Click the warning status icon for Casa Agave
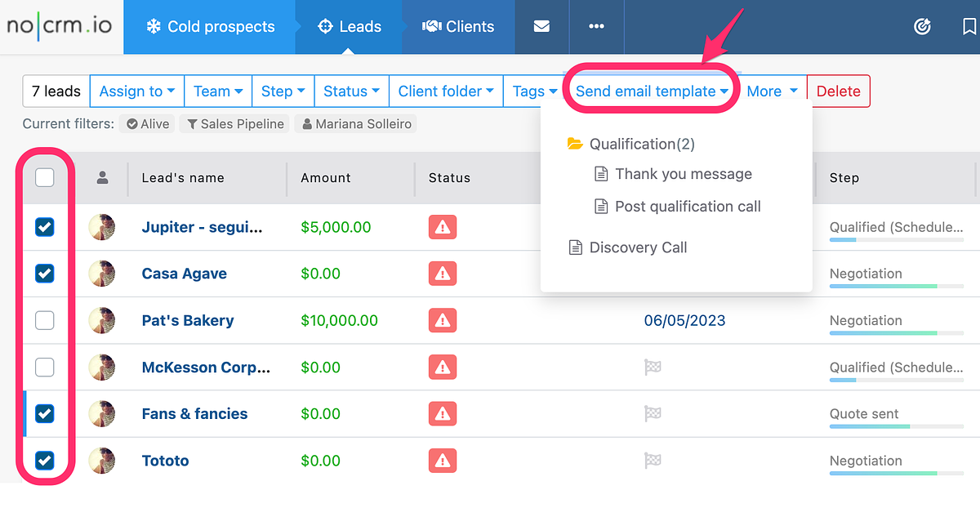Image resolution: width=980 pixels, height=508 pixels. (x=443, y=274)
